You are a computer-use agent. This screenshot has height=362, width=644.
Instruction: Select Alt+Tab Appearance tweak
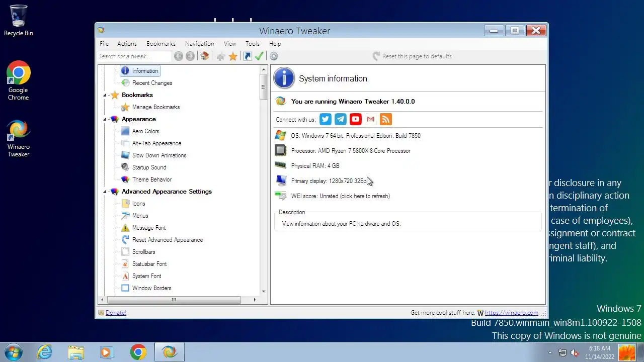click(x=156, y=143)
